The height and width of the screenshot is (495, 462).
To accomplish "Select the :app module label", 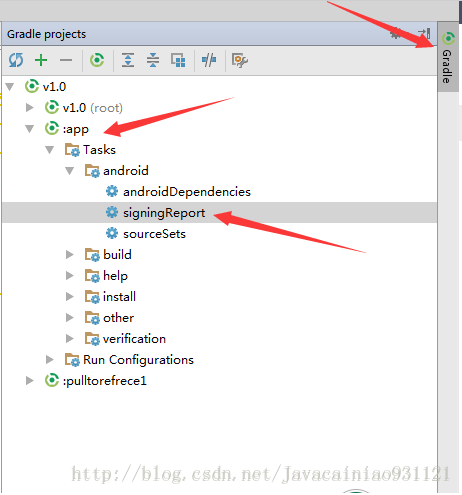I will click(x=76, y=129).
